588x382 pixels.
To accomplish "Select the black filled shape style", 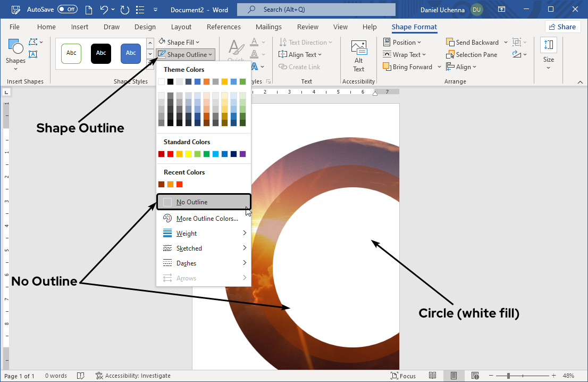I will (101, 53).
